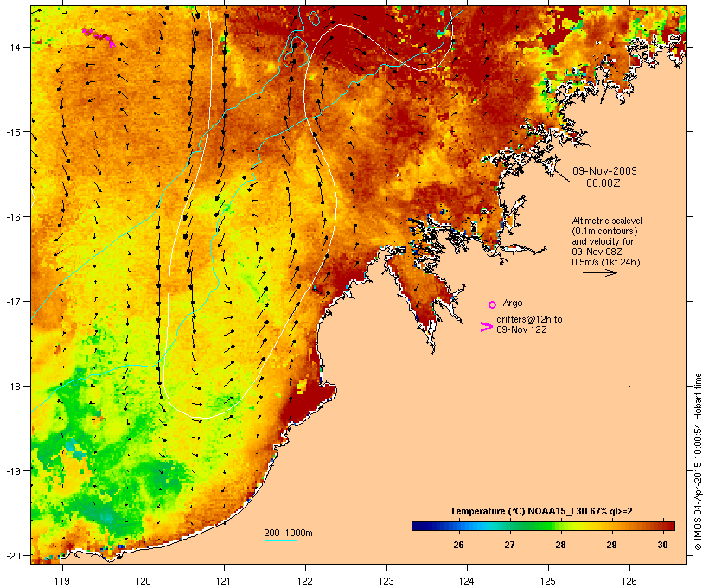Click the '200 1000m' depth label

pos(288,533)
